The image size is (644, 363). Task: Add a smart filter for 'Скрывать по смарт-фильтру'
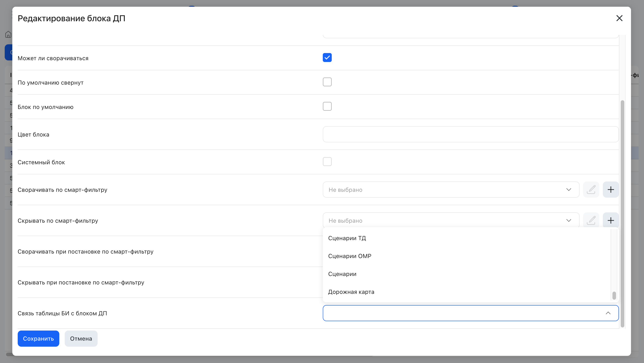(x=610, y=220)
